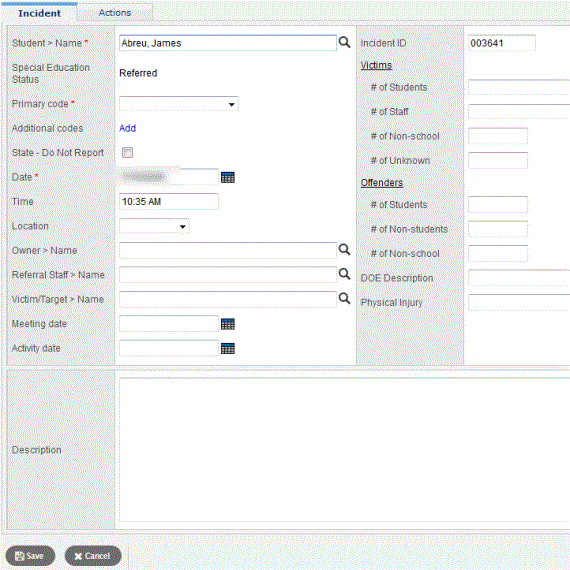Click the Referral Staff Name search icon
The width and height of the screenshot is (570, 570).
pyautogui.click(x=344, y=274)
